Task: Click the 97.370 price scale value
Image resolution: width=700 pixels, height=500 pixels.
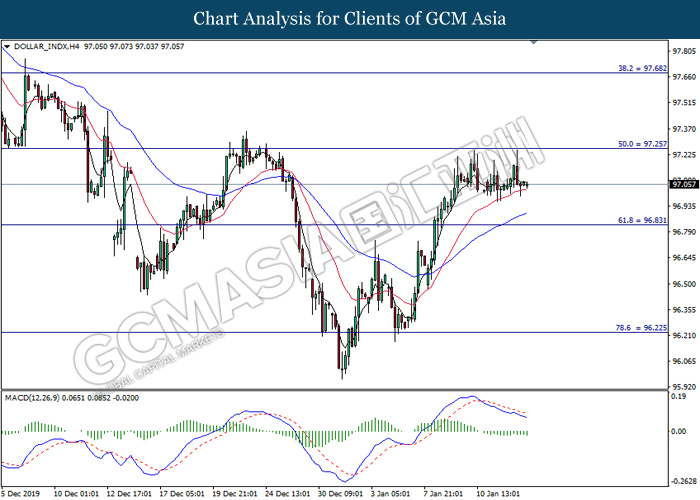Action: 684,129
